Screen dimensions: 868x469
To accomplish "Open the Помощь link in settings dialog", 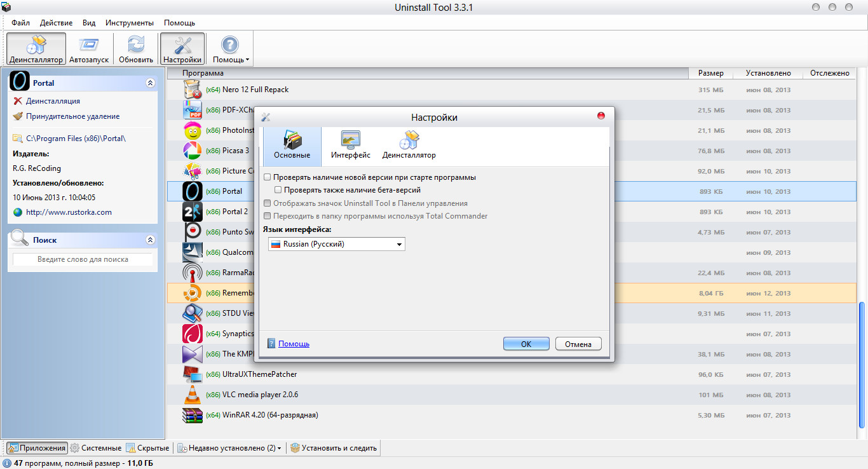I will (294, 344).
